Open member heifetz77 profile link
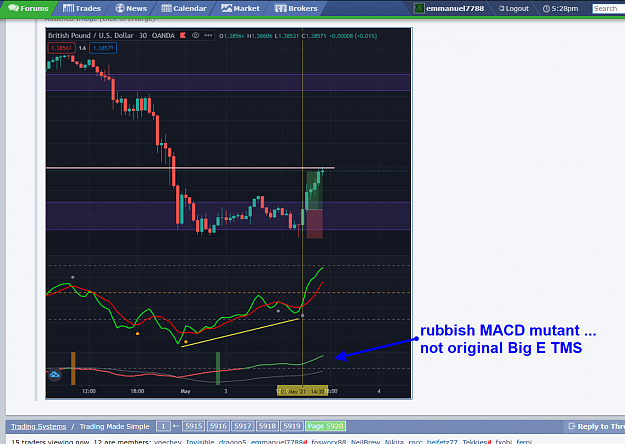This screenshot has height=444, width=625. tap(442, 441)
